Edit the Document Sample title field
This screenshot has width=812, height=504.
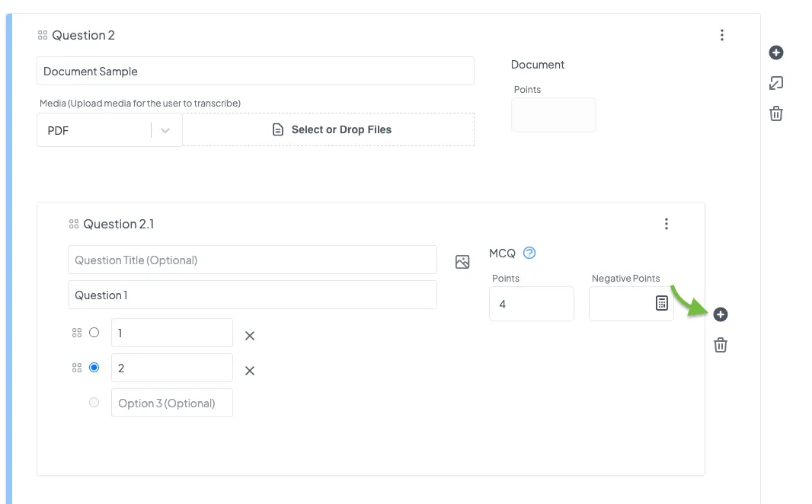pyautogui.click(x=255, y=71)
